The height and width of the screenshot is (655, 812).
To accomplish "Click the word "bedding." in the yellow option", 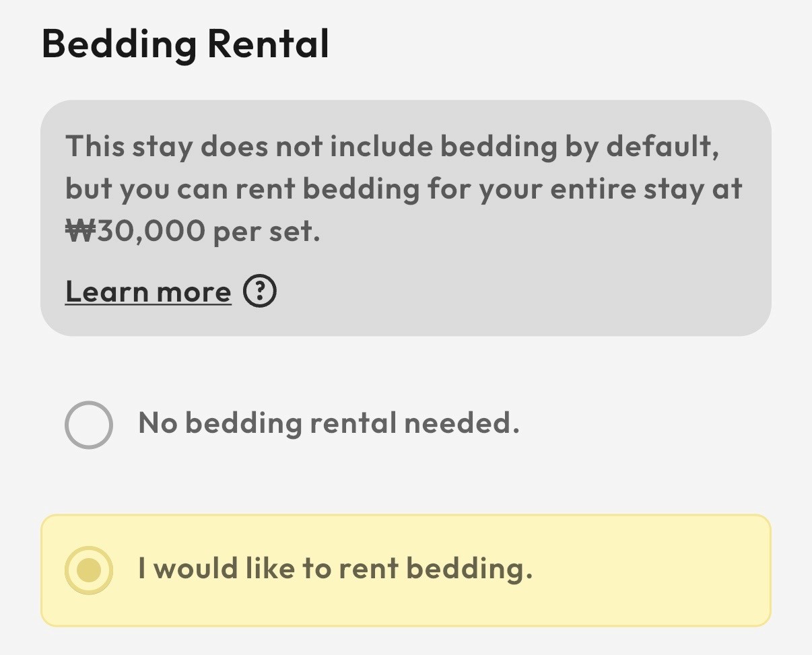I will click(469, 569).
